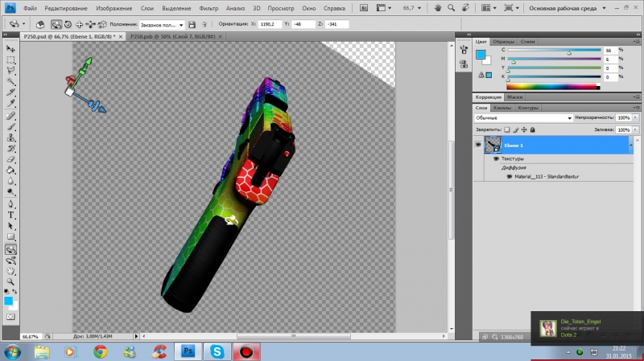Select the History Brush tool
644x361 pixels.
[x=10, y=149]
